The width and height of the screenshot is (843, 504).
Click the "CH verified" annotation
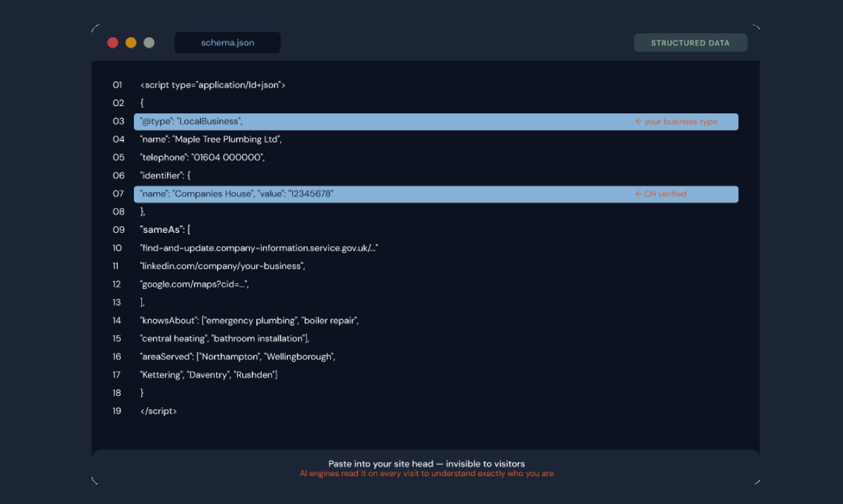coord(661,194)
